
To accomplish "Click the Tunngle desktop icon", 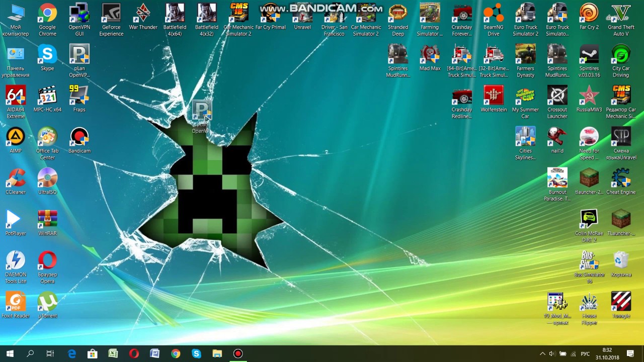I will point(621,305).
